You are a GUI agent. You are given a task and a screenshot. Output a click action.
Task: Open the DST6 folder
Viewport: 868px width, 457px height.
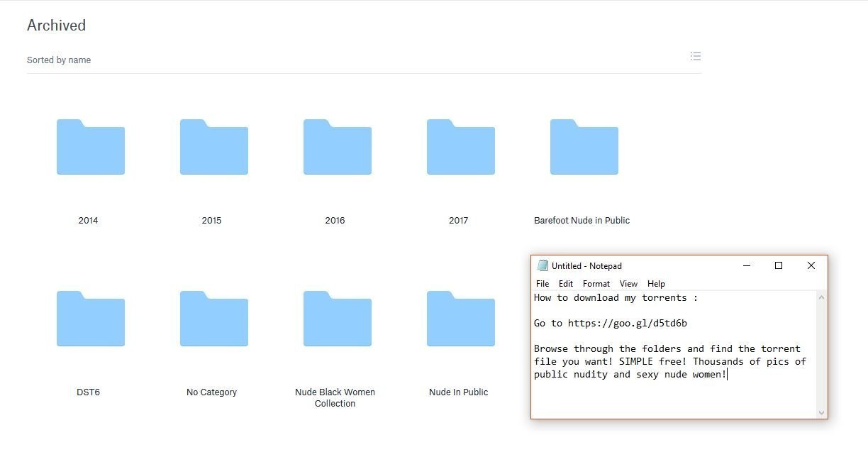click(90, 319)
